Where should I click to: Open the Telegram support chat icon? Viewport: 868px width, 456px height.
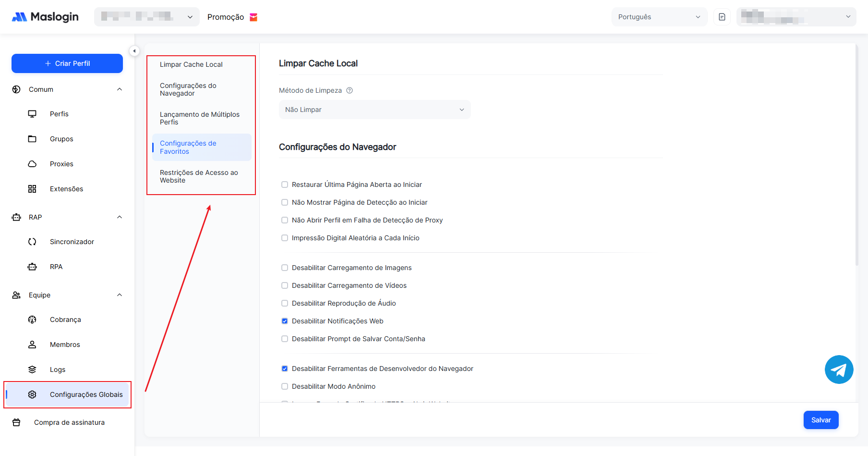click(x=839, y=370)
